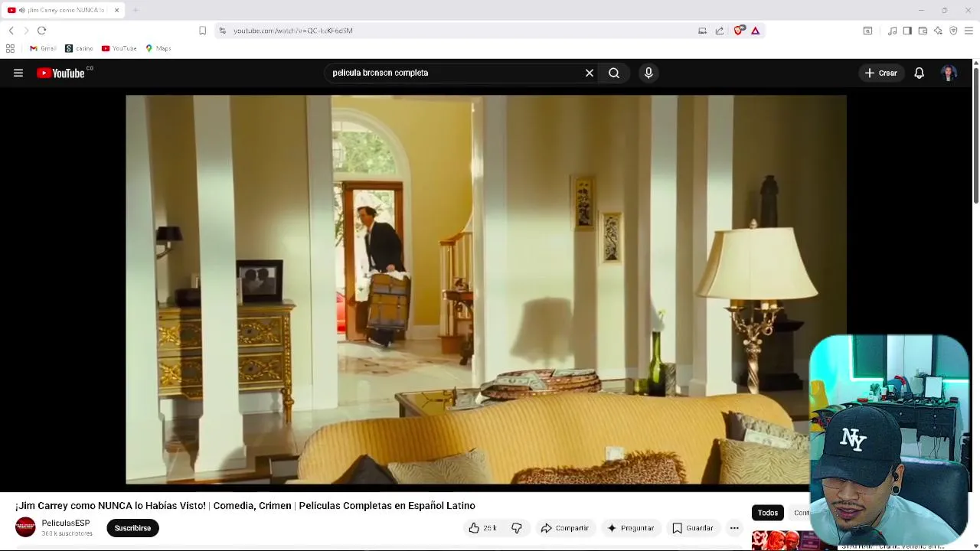
Task: Open the Crear button
Action: click(880, 73)
